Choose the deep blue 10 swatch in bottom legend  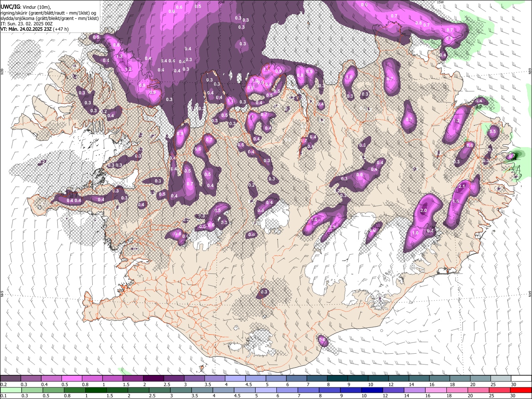pyautogui.click(x=371, y=390)
